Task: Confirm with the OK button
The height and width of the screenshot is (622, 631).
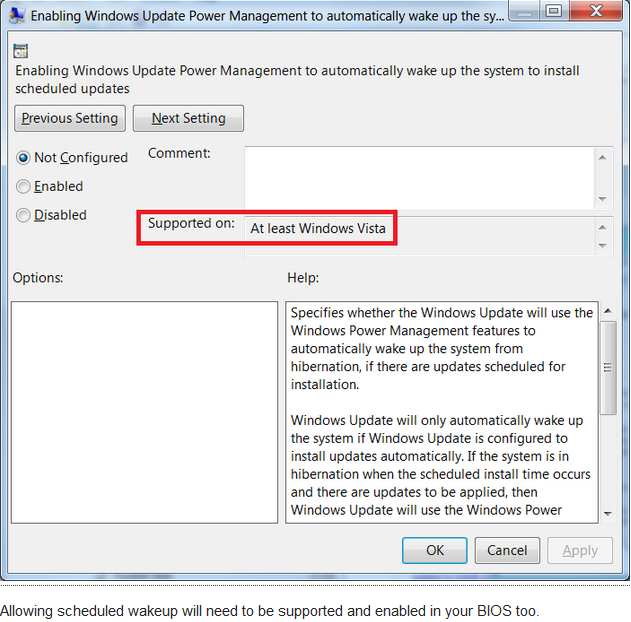Action: (x=435, y=550)
